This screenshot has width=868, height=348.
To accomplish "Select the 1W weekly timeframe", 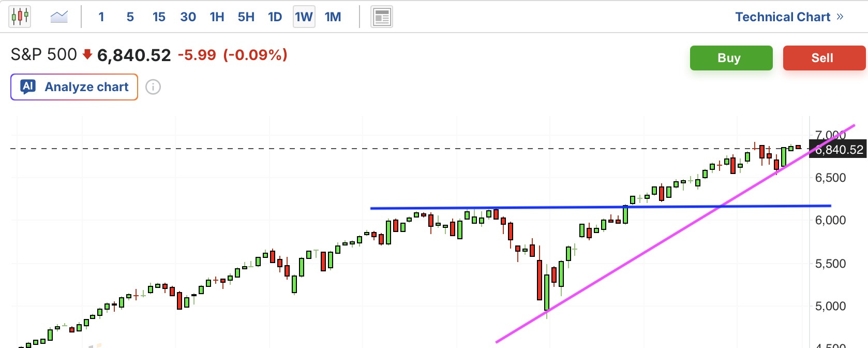I will (304, 17).
